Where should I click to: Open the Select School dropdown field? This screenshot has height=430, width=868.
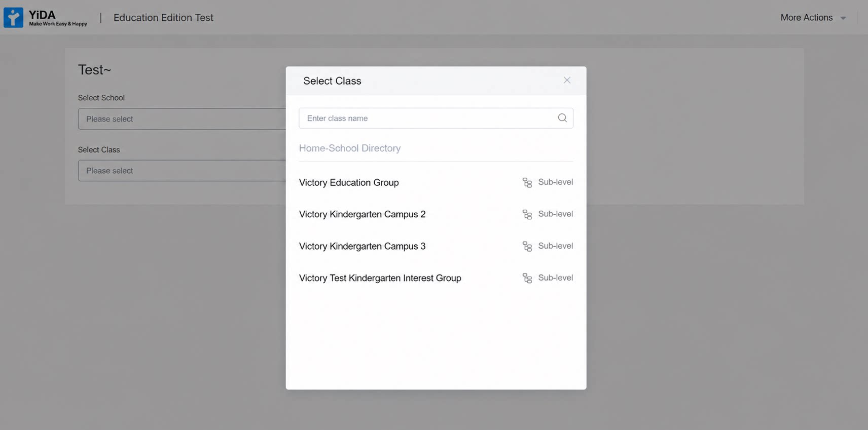click(182, 119)
